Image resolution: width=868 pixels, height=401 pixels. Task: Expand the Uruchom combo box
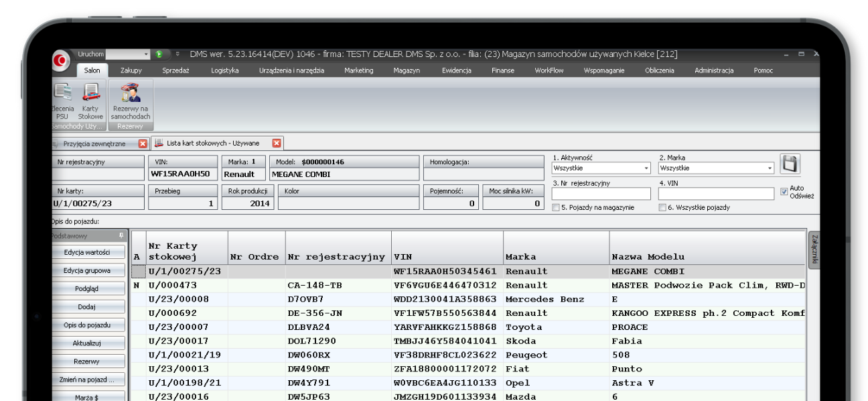click(x=147, y=54)
